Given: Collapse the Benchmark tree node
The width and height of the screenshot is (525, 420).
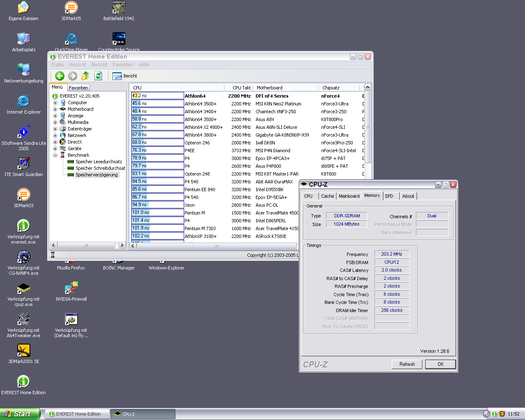Looking at the screenshot, I should pos(55,155).
